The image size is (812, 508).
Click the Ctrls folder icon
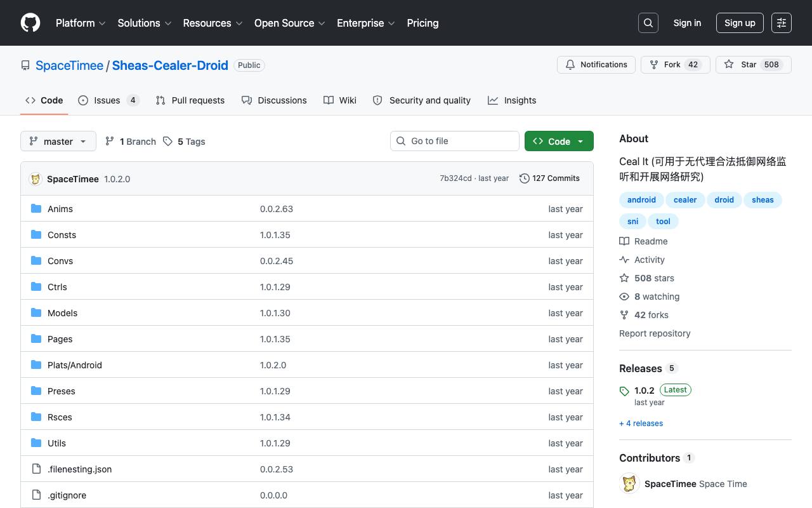36,286
